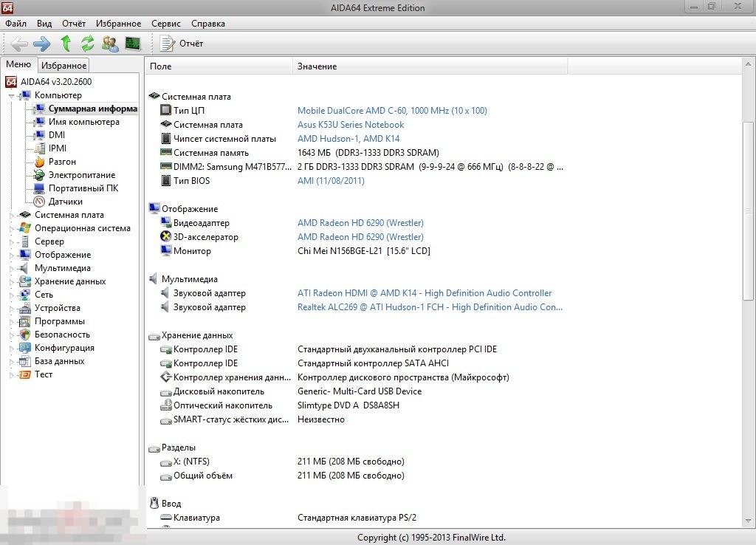Screen dimensions: 756x545
Task: Select the X: (NTFS) partition row
Action: pos(357,462)
